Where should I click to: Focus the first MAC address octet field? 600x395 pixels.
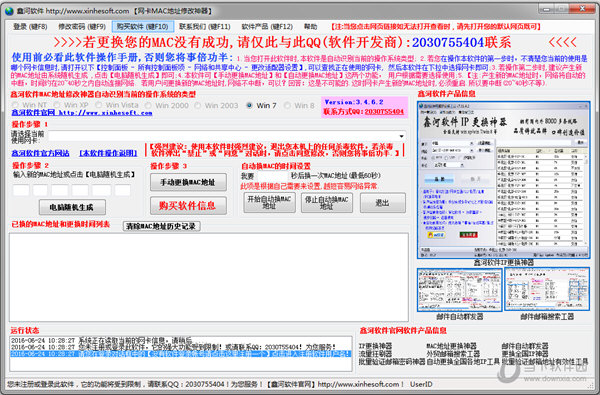pos(21,190)
